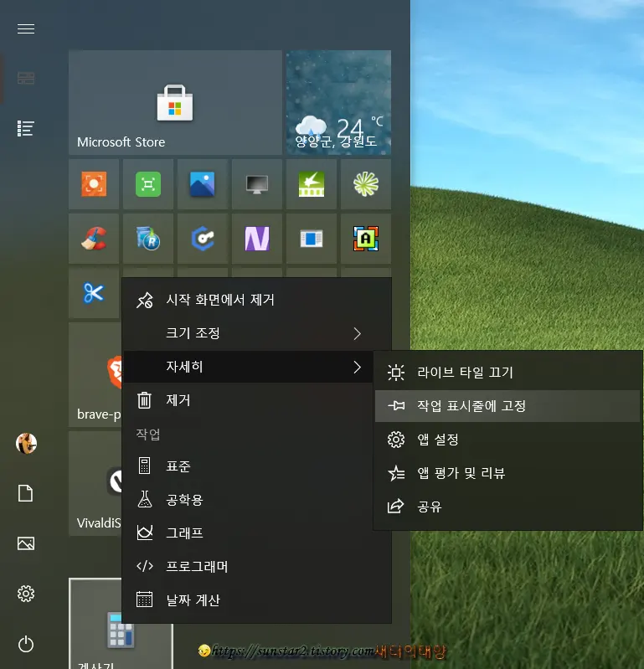The height and width of the screenshot is (669, 644).
Task: Open the purple N tile
Action: [x=257, y=239]
